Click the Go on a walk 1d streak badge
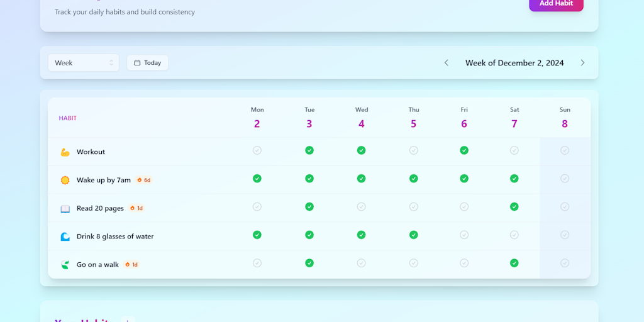644x322 pixels. click(131, 265)
